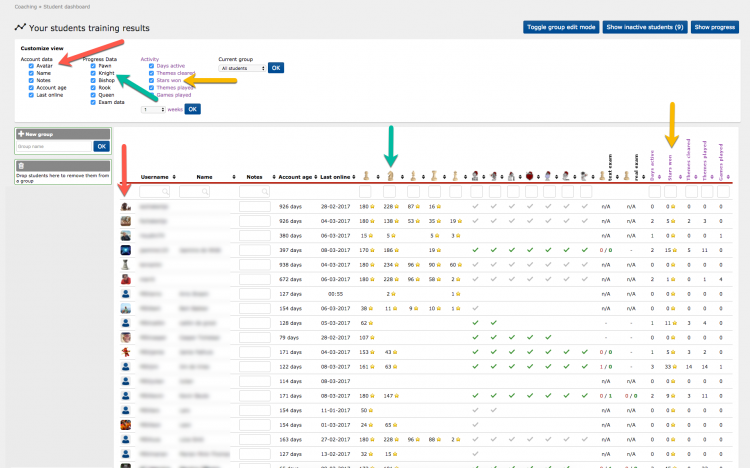
Task: Click the Knight column filter box
Action: tap(389, 192)
